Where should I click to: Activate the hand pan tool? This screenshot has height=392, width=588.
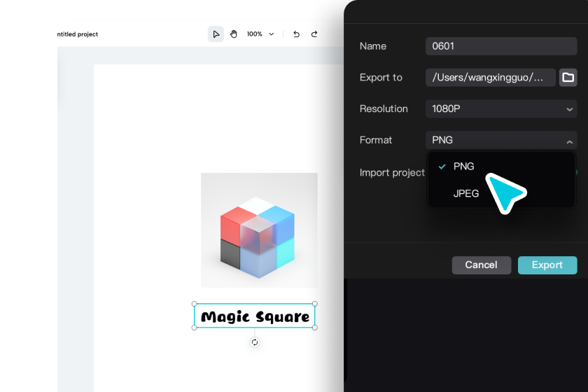point(234,34)
